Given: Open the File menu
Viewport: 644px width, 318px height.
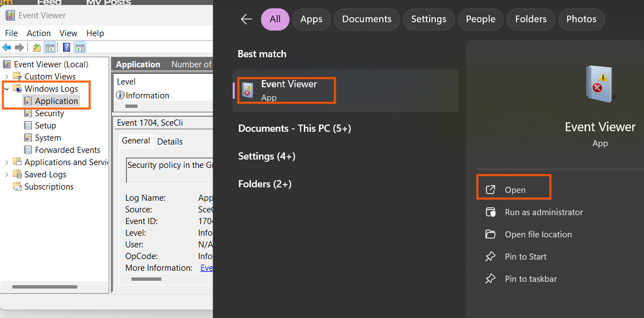Looking at the screenshot, I should click(12, 33).
